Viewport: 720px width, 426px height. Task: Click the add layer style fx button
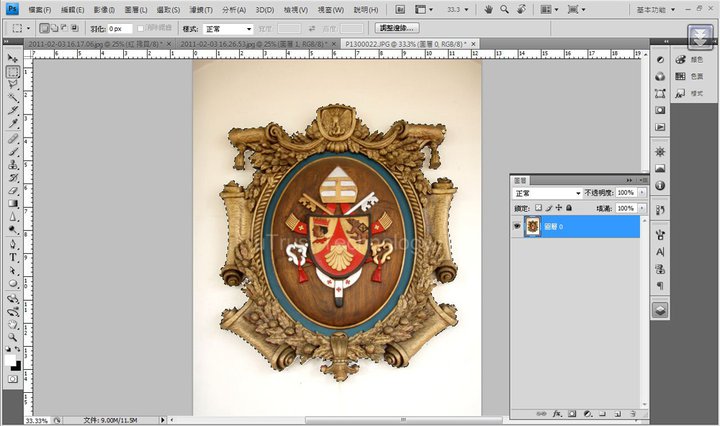[x=557, y=414]
